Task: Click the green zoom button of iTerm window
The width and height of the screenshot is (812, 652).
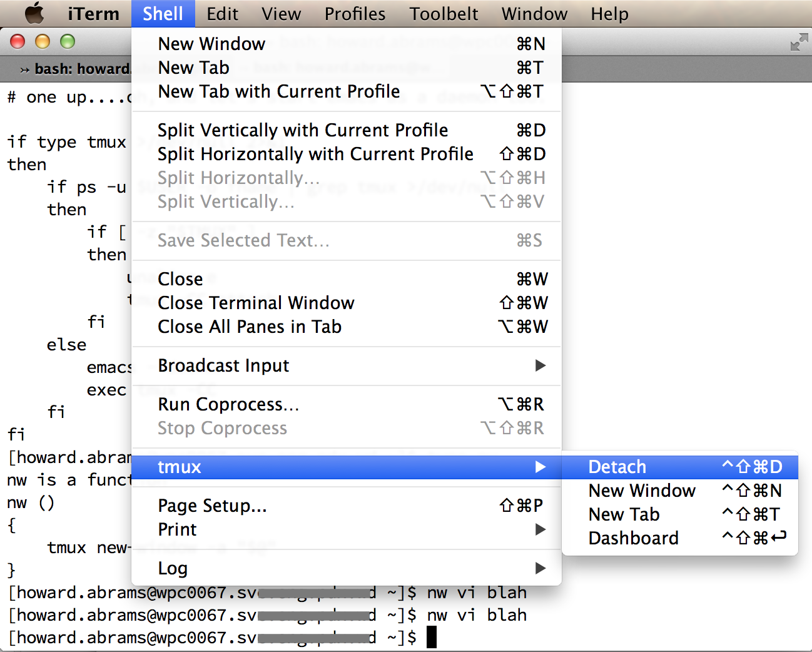Action: (68, 42)
